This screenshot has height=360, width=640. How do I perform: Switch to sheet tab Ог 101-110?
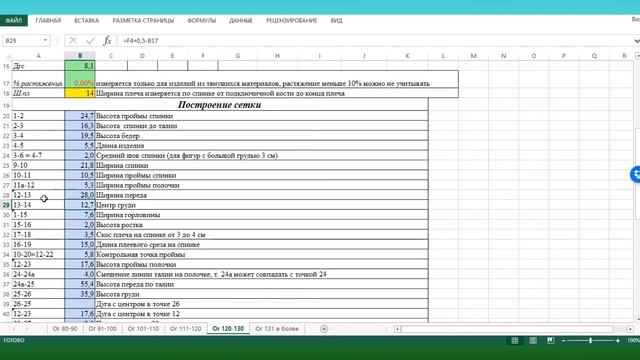[143, 329]
